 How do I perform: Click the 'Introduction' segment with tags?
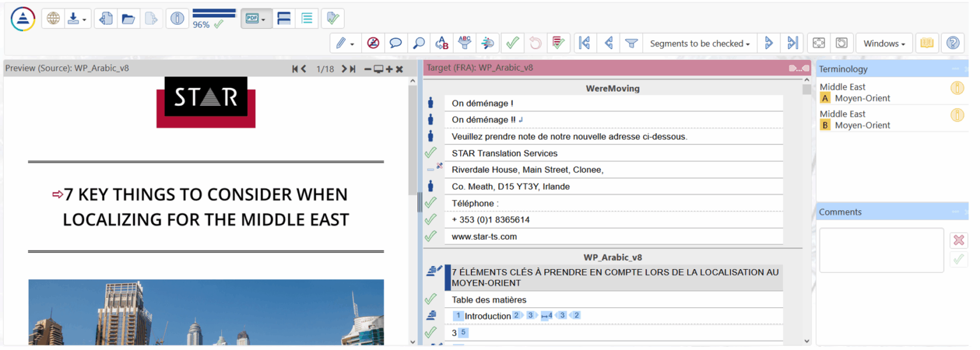[x=613, y=316]
